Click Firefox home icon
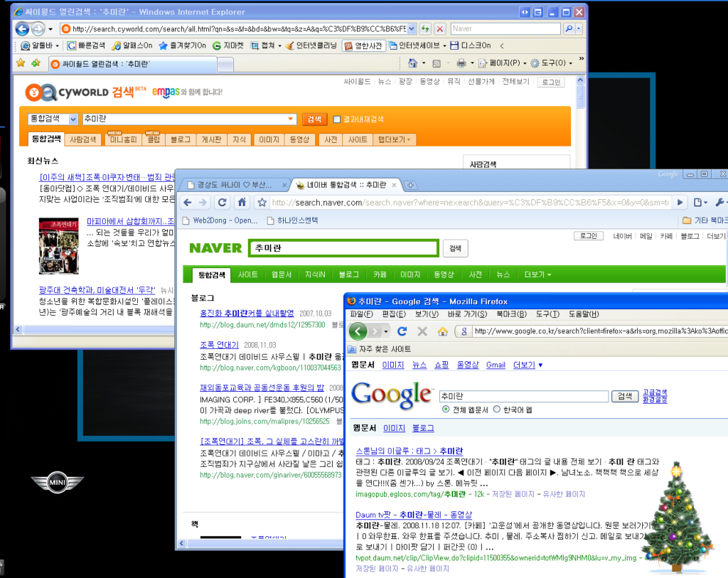 (442, 331)
